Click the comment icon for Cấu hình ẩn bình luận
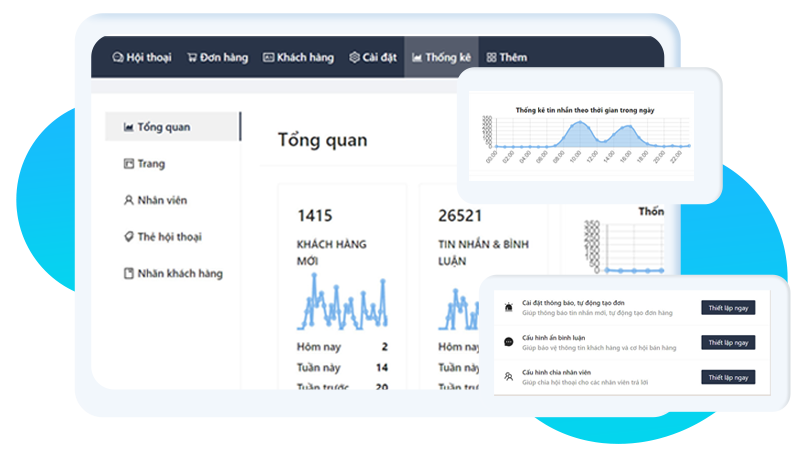Image resolution: width=809 pixels, height=462 pixels. click(x=509, y=342)
